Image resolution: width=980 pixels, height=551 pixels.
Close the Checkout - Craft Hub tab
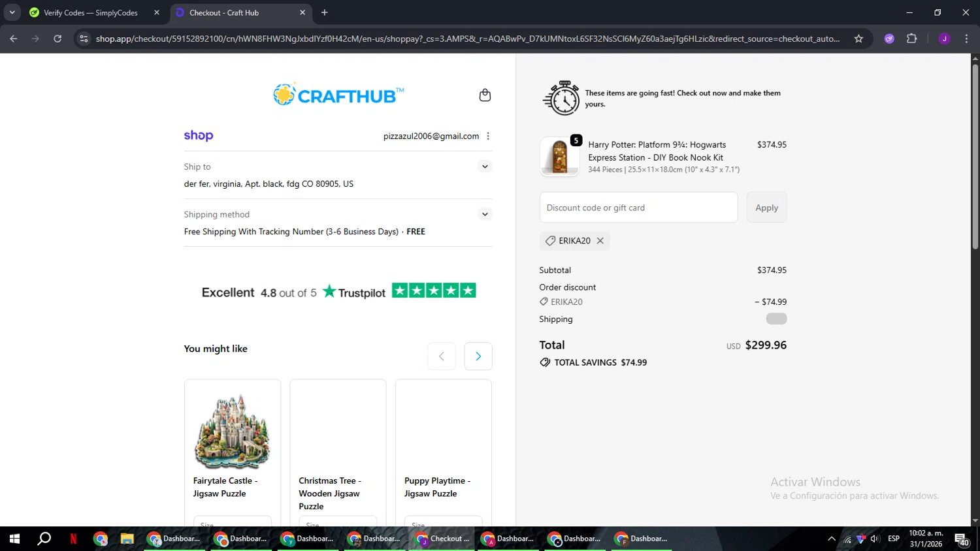pos(302,12)
